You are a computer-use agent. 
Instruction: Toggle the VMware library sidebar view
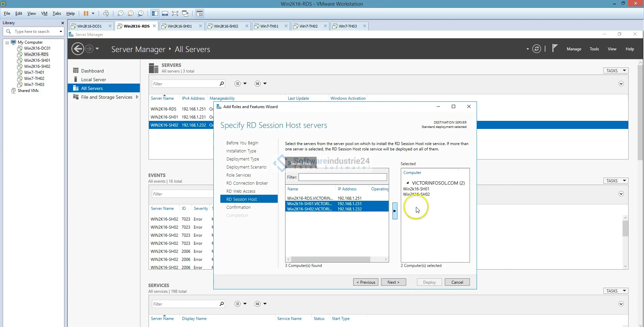click(x=155, y=13)
